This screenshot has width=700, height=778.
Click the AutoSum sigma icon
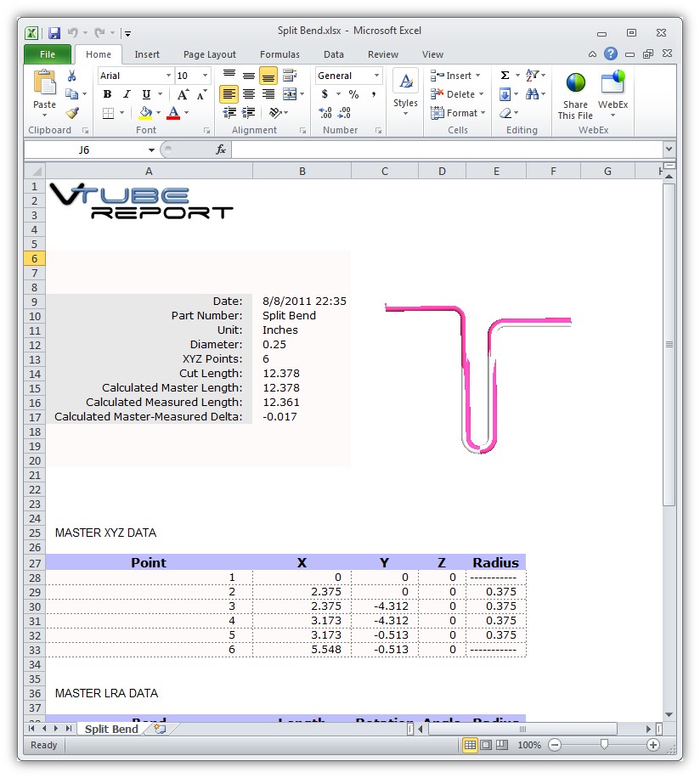click(x=505, y=76)
